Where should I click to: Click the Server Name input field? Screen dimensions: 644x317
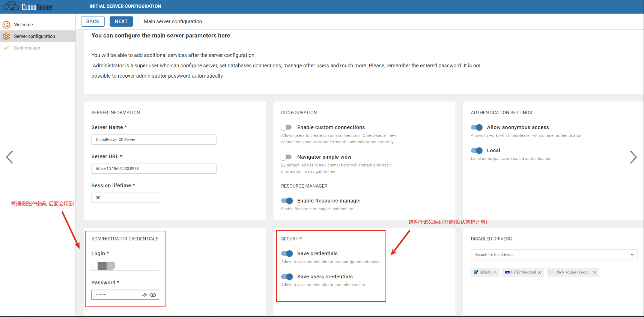pyautogui.click(x=154, y=140)
